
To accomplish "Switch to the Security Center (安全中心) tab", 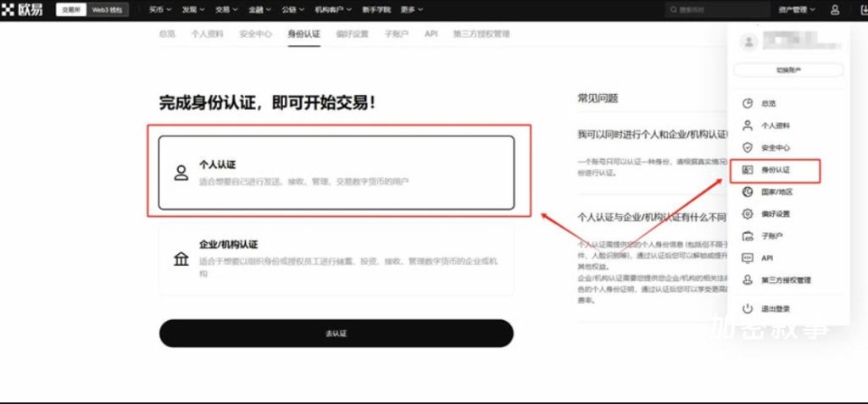I will tap(255, 34).
